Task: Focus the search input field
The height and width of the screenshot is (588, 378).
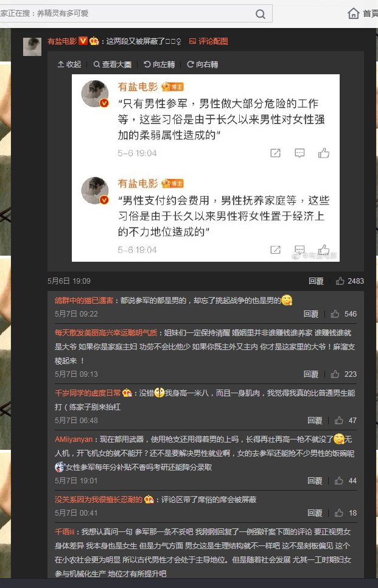Action: pyautogui.click(x=125, y=13)
